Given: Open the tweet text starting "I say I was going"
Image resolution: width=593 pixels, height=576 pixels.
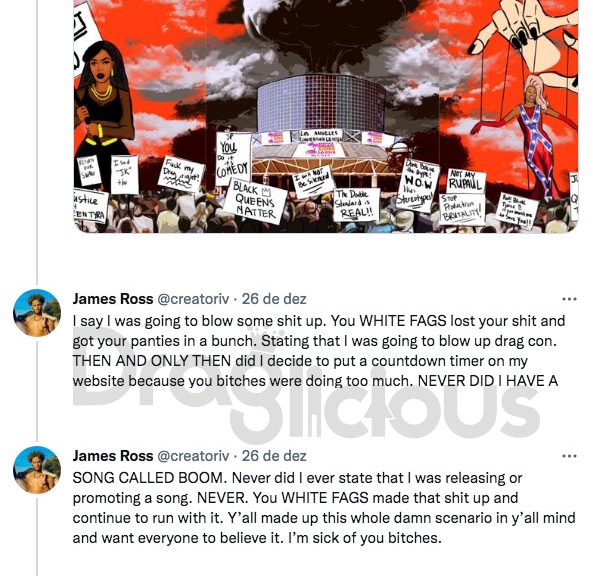Looking at the screenshot, I should coord(318,351).
